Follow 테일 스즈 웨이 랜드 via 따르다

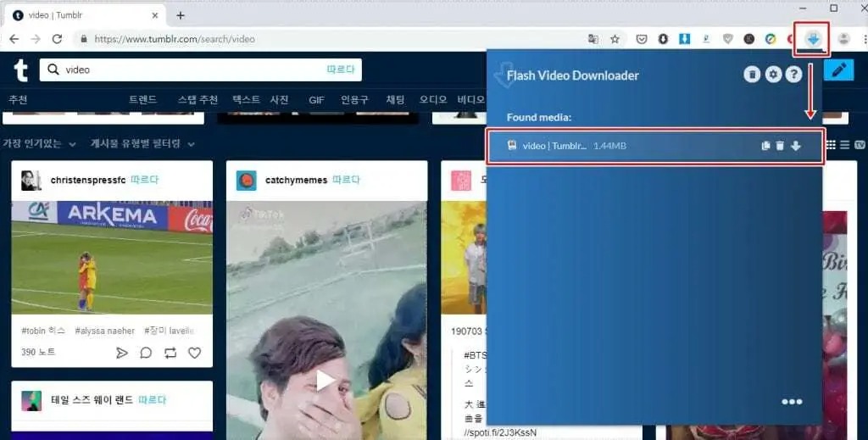pyautogui.click(x=152, y=399)
